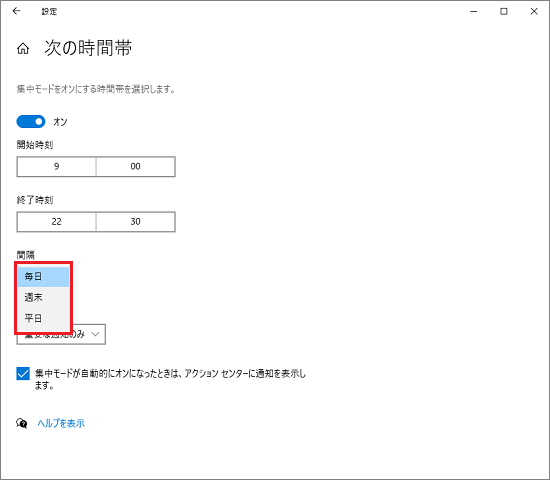Select 毎日 from the interval list
The image size is (550, 480).
tap(43, 276)
